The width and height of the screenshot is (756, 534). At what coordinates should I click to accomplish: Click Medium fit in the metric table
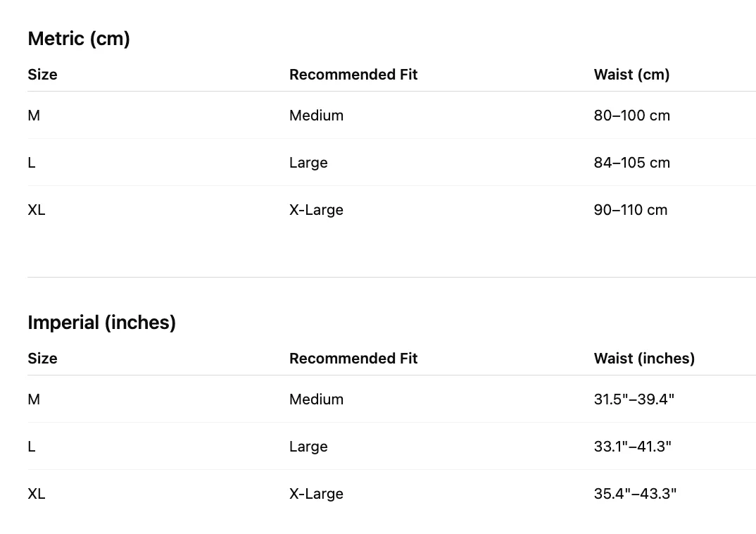[316, 116]
